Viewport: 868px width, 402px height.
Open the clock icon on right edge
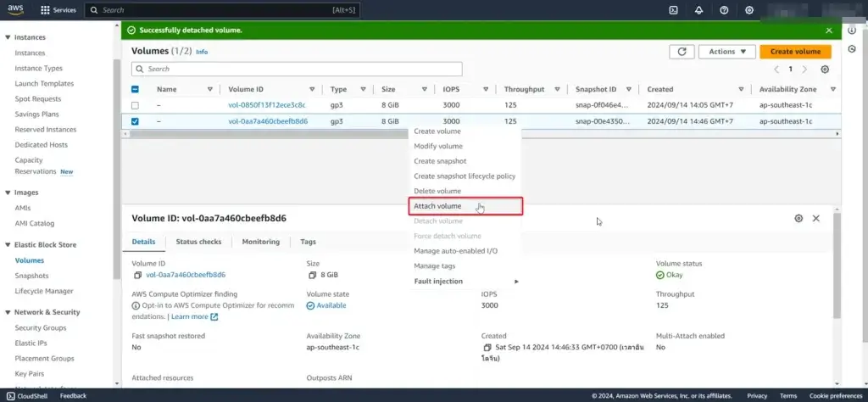[852, 49]
